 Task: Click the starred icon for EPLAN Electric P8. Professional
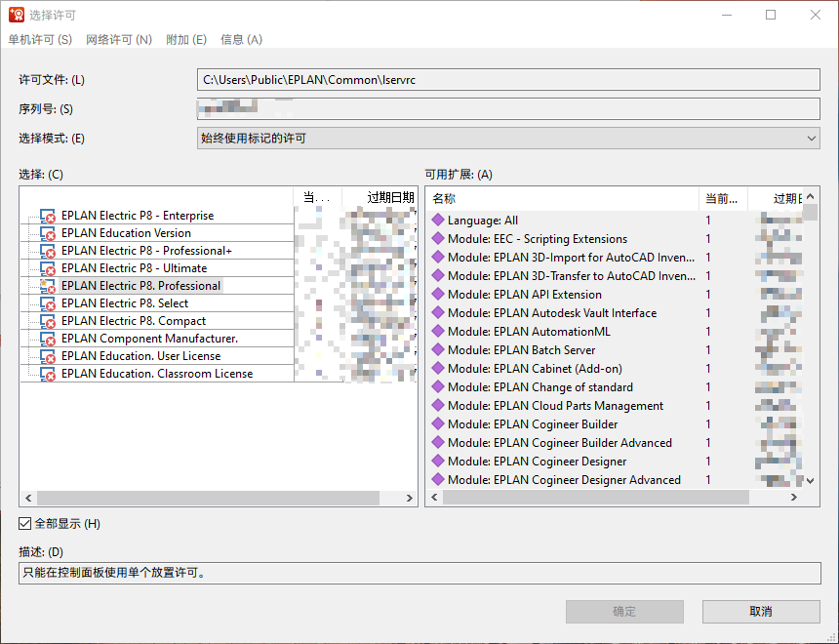48,286
